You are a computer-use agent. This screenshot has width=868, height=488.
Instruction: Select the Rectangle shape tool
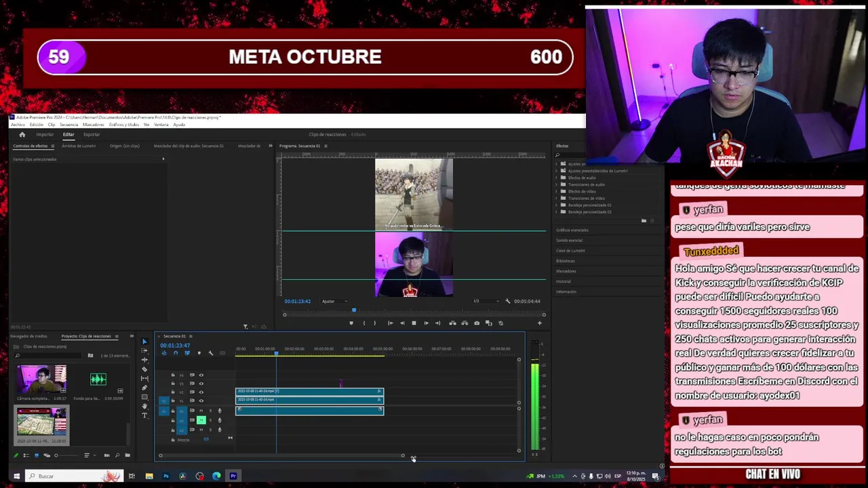(144, 397)
